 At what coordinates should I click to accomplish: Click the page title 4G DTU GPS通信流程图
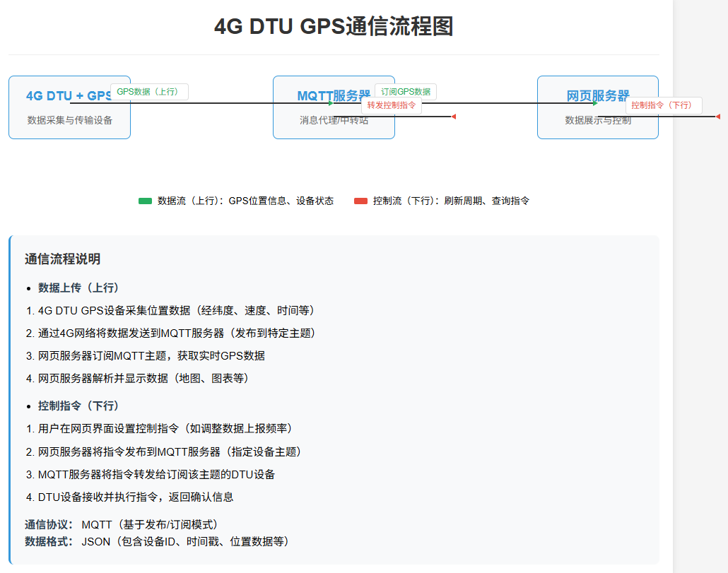pyautogui.click(x=334, y=27)
